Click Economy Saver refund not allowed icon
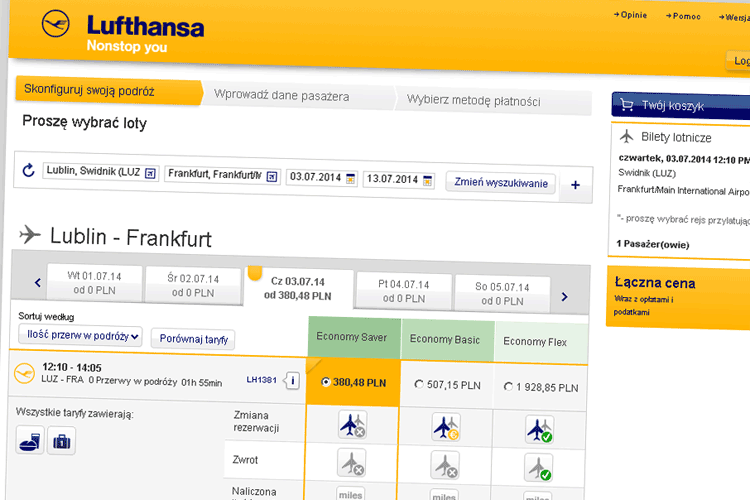 tap(352, 463)
